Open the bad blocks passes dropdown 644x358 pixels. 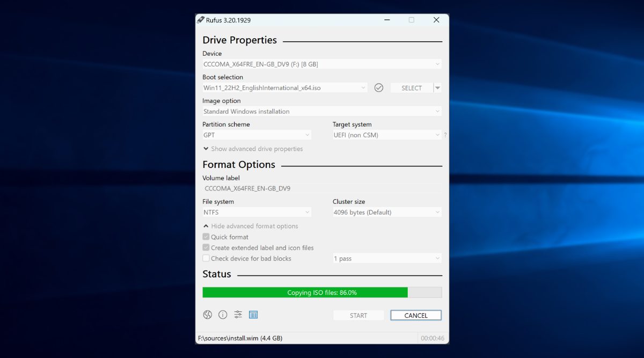click(x=387, y=258)
